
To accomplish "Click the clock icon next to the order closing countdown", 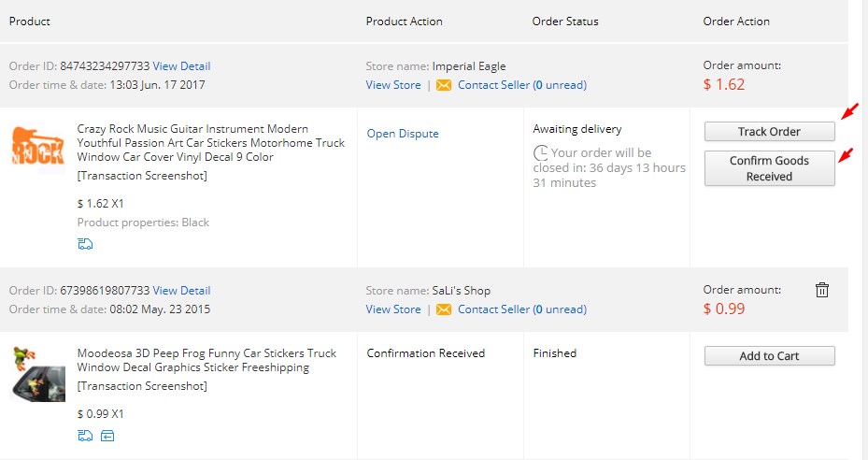I will pyautogui.click(x=540, y=152).
